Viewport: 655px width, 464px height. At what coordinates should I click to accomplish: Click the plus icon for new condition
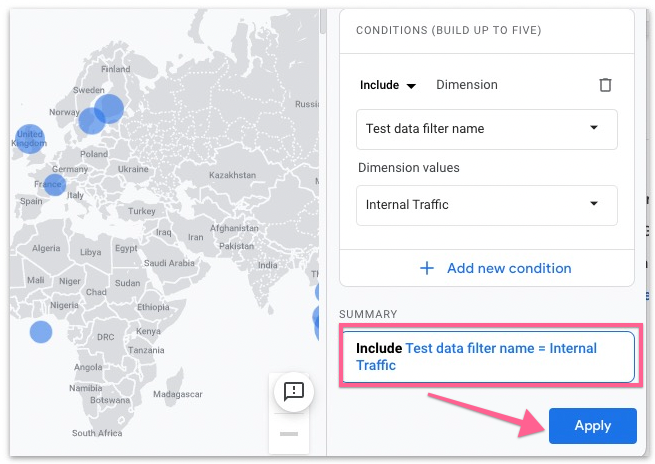click(427, 268)
